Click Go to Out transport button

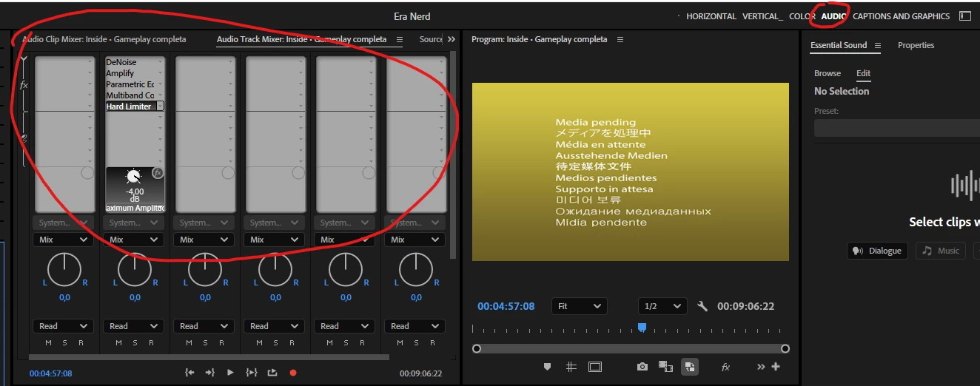coord(210,373)
